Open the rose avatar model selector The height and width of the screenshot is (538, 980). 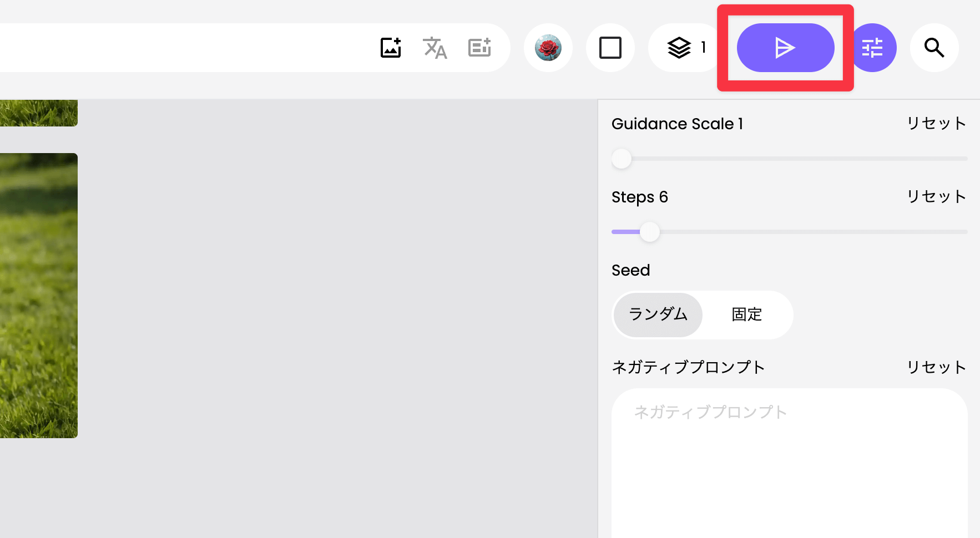[548, 48]
